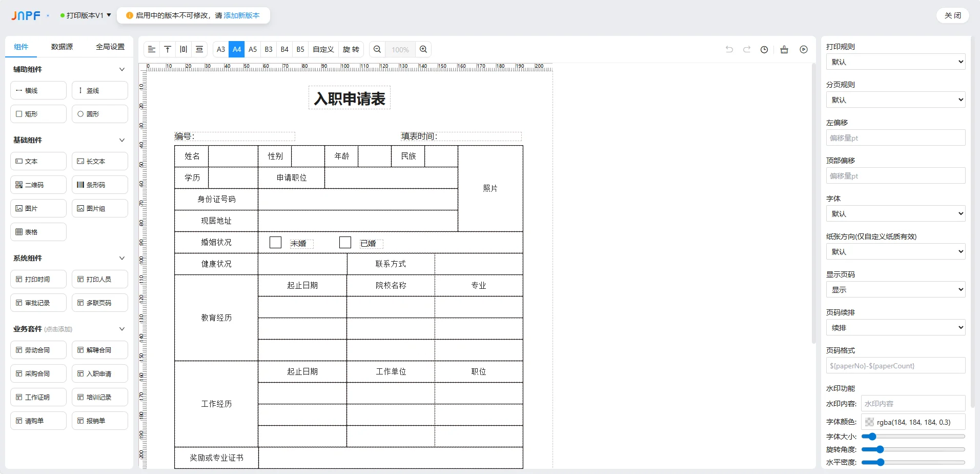The height and width of the screenshot is (474, 980).
Task: Add a 二维码 component from the sidebar
Action: (38, 184)
